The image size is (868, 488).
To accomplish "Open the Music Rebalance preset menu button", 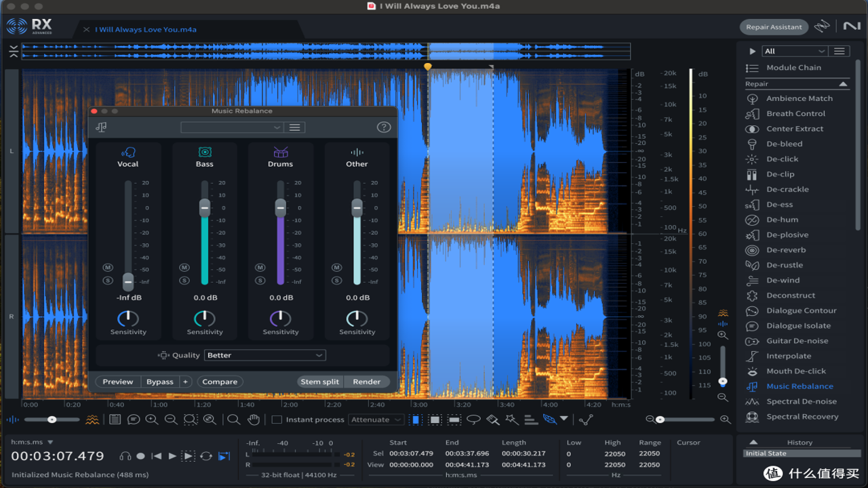I will (x=294, y=127).
